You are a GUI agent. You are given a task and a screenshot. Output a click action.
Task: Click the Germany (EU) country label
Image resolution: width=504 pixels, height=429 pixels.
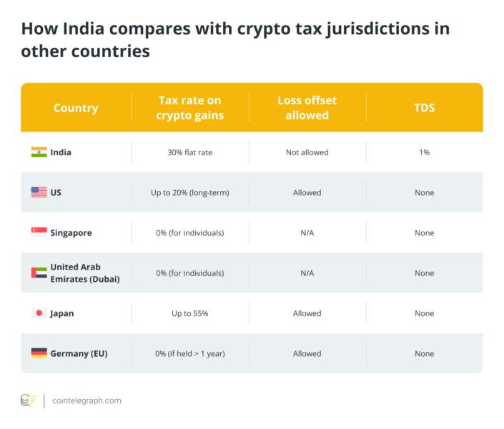79,353
